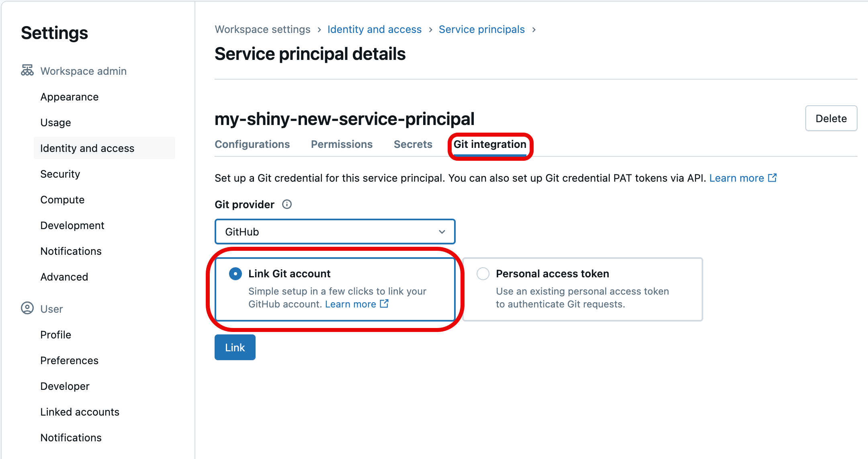The height and width of the screenshot is (459, 868).
Task: Select the Link Git account radio button
Action: [x=235, y=274]
